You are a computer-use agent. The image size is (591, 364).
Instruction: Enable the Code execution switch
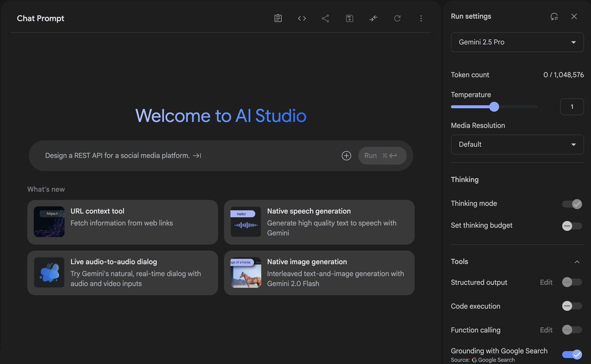(572, 306)
